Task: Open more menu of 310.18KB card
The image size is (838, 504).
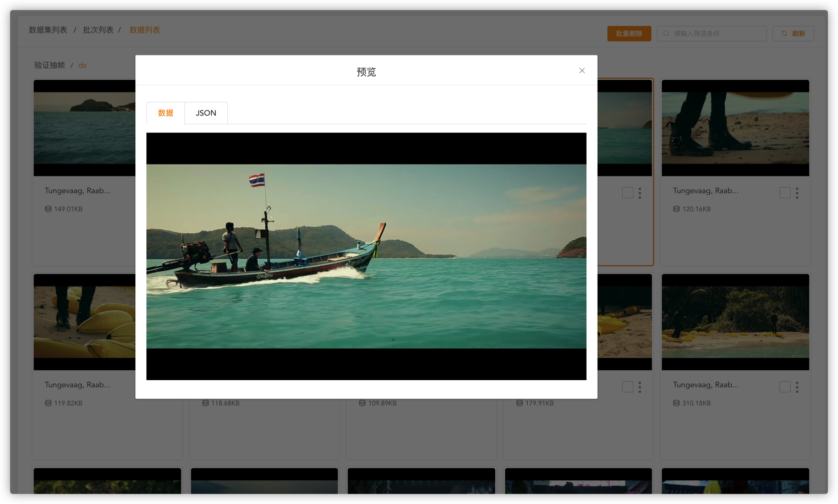Action: point(797,387)
